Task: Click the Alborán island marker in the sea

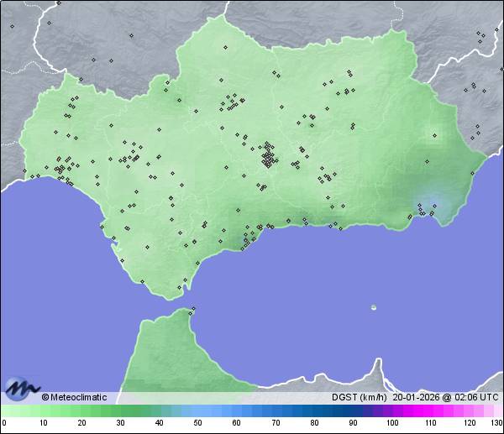Action: point(373,307)
